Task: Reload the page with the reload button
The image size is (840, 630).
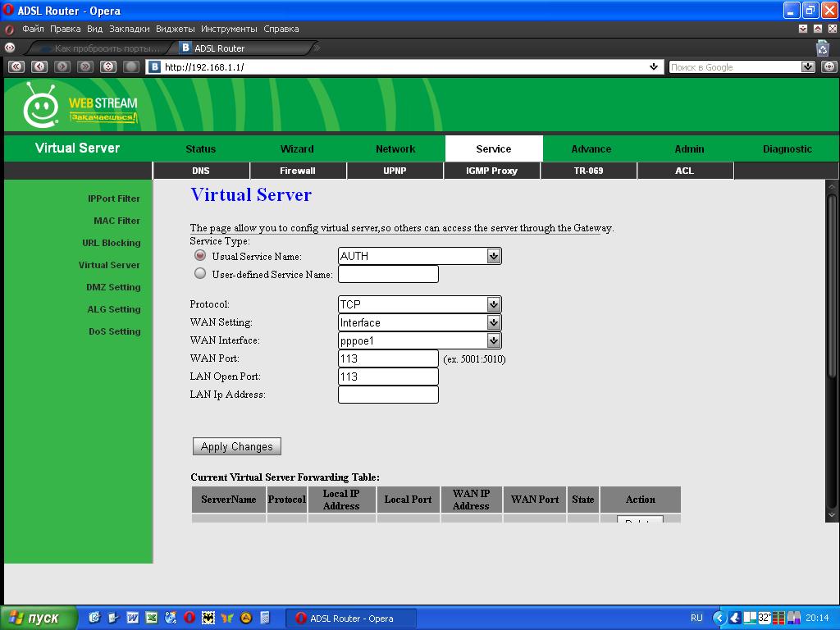Action: tap(108, 66)
